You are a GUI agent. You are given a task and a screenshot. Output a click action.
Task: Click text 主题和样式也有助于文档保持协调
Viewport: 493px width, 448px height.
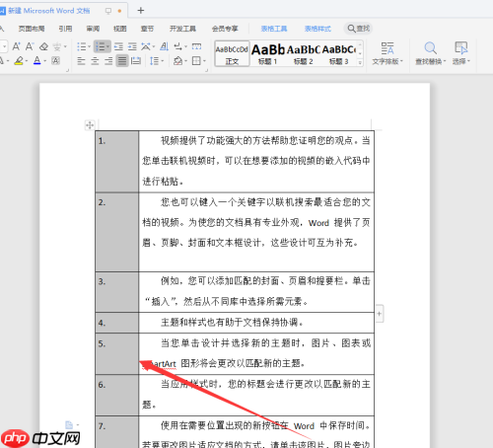pos(232,323)
